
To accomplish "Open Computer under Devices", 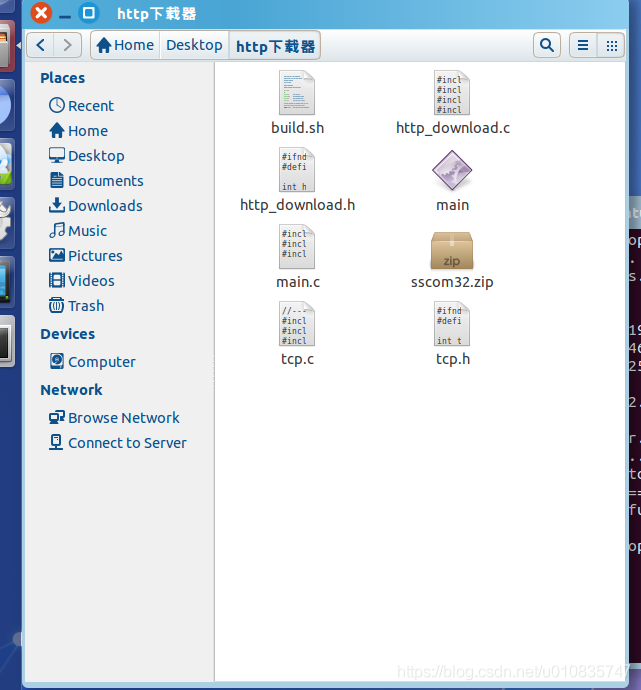I will pos(92,362).
